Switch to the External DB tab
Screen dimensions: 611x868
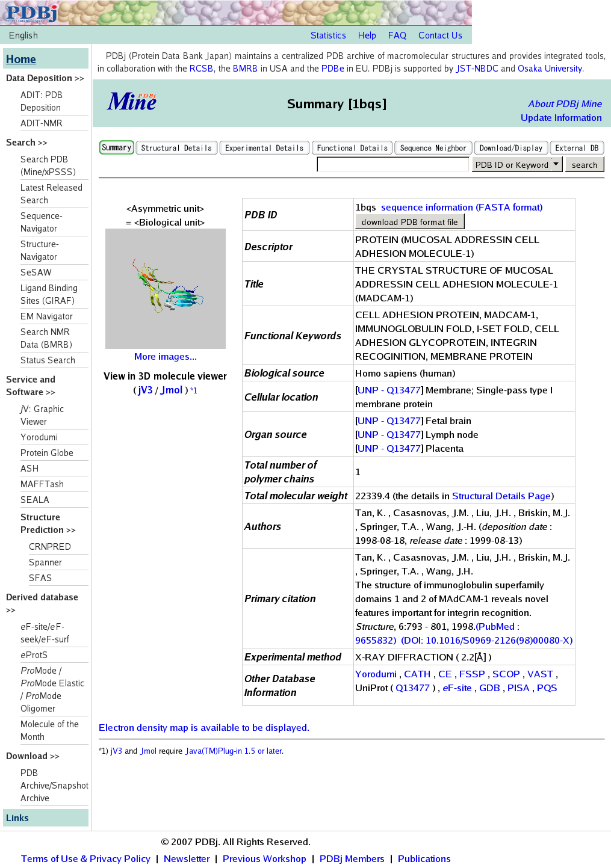point(577,148)
